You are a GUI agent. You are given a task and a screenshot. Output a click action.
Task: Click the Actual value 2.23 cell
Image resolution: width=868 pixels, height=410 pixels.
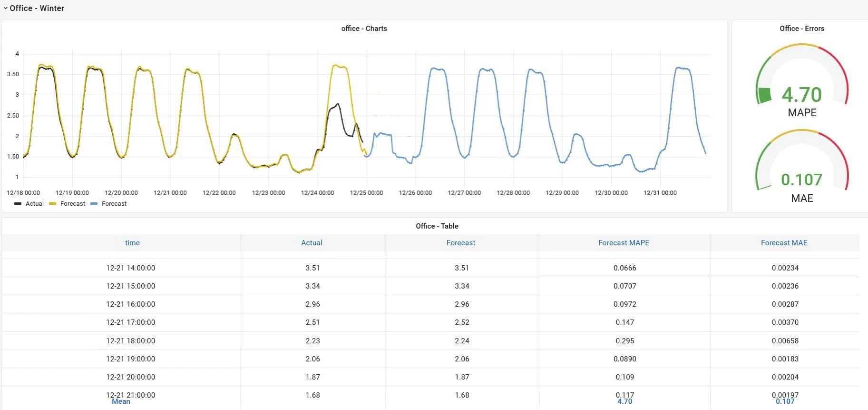[x=312, y=341]
